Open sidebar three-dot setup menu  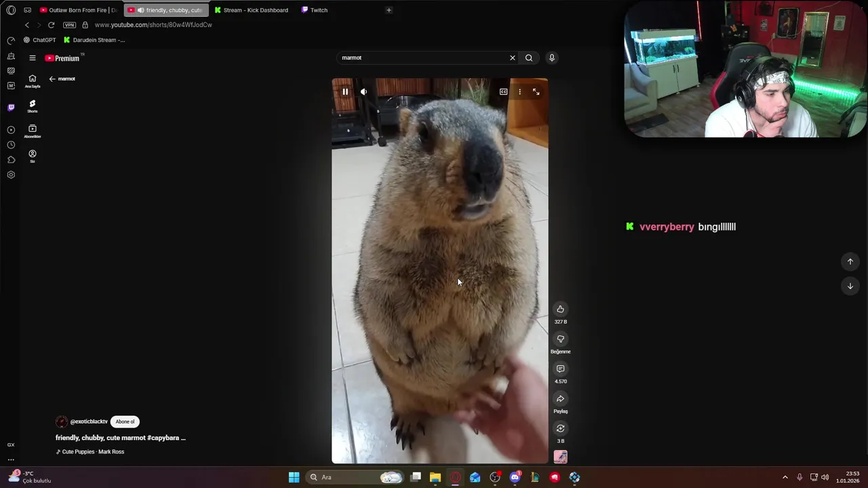pos(11,460)
